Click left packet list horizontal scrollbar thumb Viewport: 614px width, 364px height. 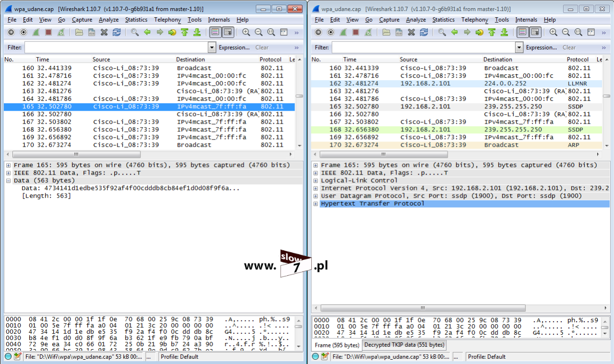(x=76, y=154)
